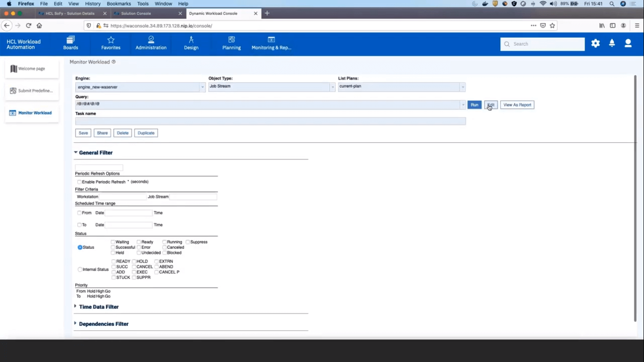
Task: Open the Boards navigation icon
Action: 71,40
